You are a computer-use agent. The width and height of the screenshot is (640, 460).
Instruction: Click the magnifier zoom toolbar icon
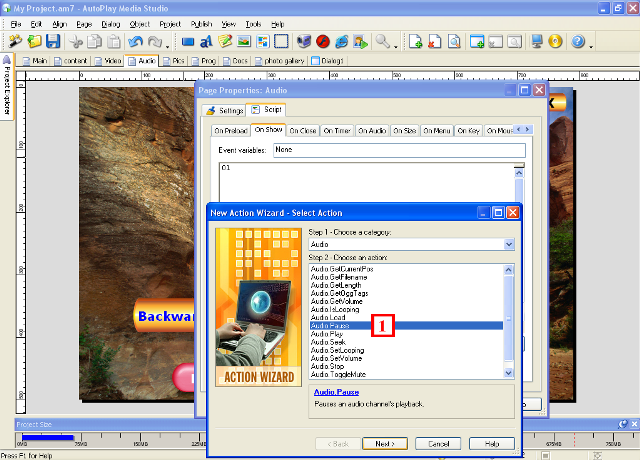[x=383, y=42]
